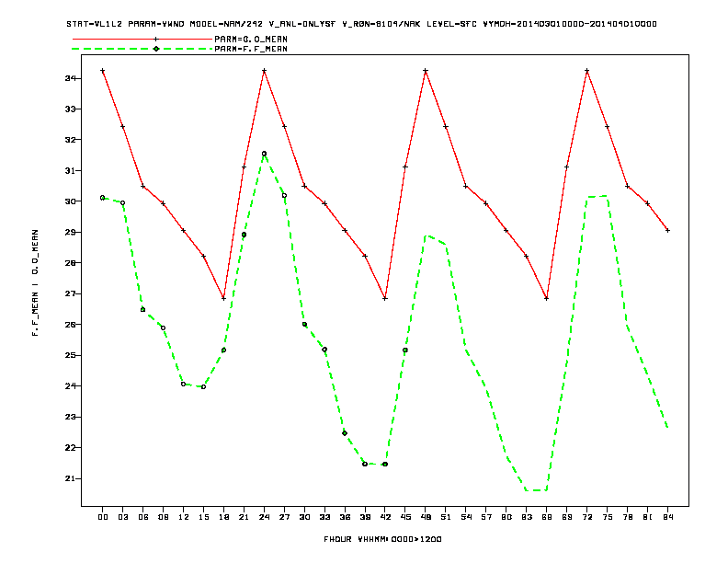Click x-axis tick label 12
Screen dimensions: 728x563
coord(184,517)
